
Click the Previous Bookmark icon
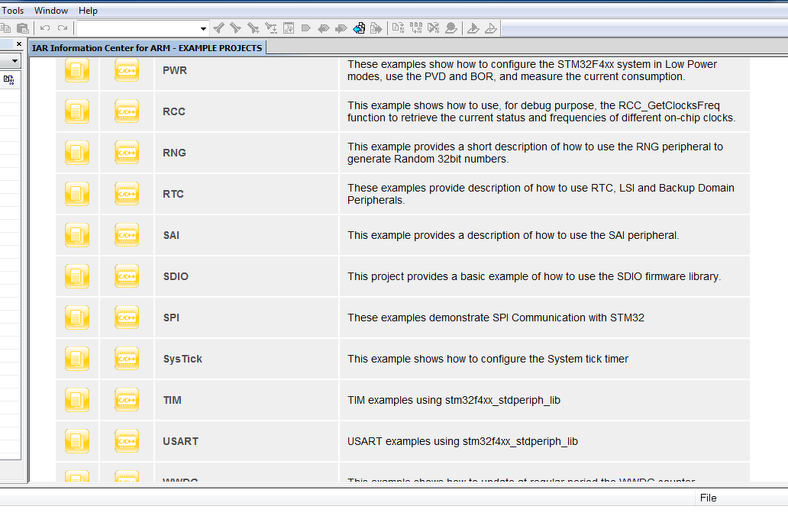tap(323, 28)
